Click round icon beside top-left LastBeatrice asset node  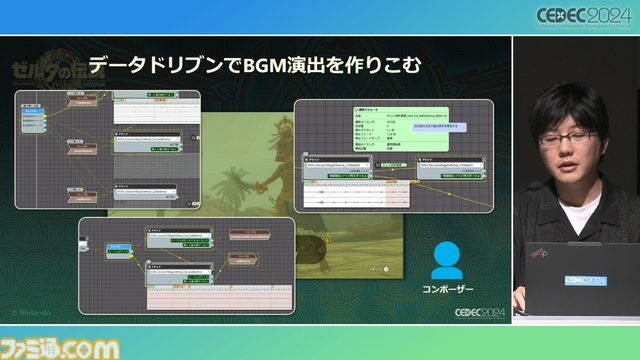tap(189, 204)
